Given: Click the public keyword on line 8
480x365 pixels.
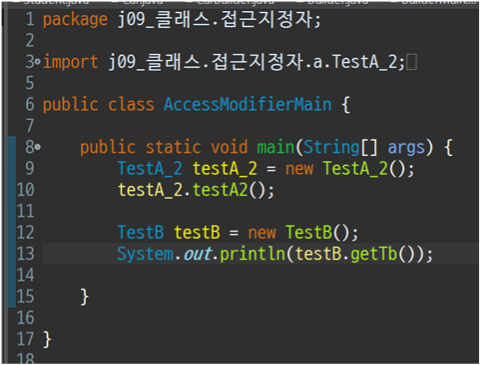Looking at the screenshot, I should pos(108,147).
